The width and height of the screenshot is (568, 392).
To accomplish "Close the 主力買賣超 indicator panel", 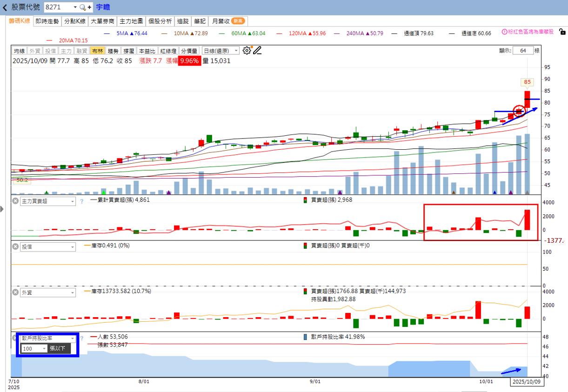I will tap(15, 201).
